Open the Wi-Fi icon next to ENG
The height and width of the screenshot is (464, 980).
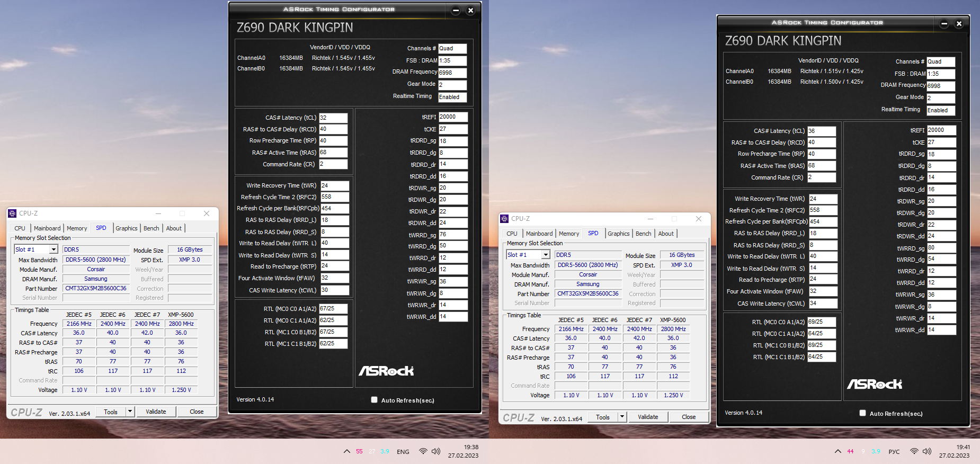click(423, 451)
